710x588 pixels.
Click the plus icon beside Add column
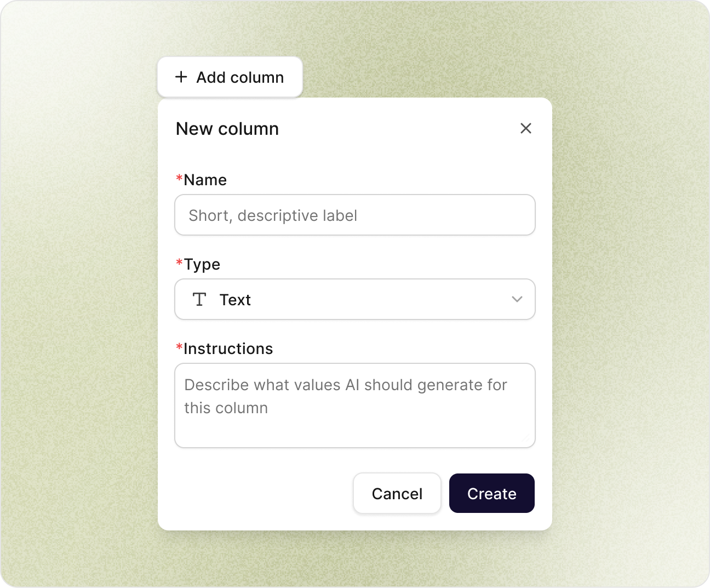181,77
